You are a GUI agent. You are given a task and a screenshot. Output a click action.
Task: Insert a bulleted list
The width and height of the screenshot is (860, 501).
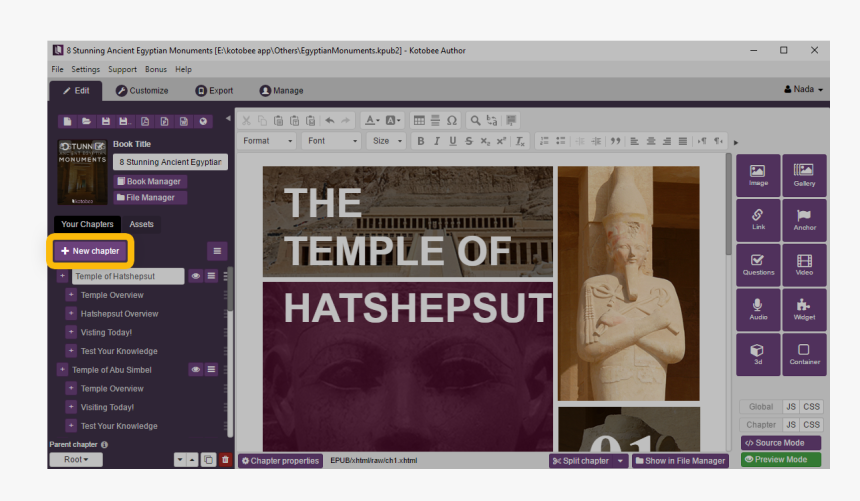[561, 141]
